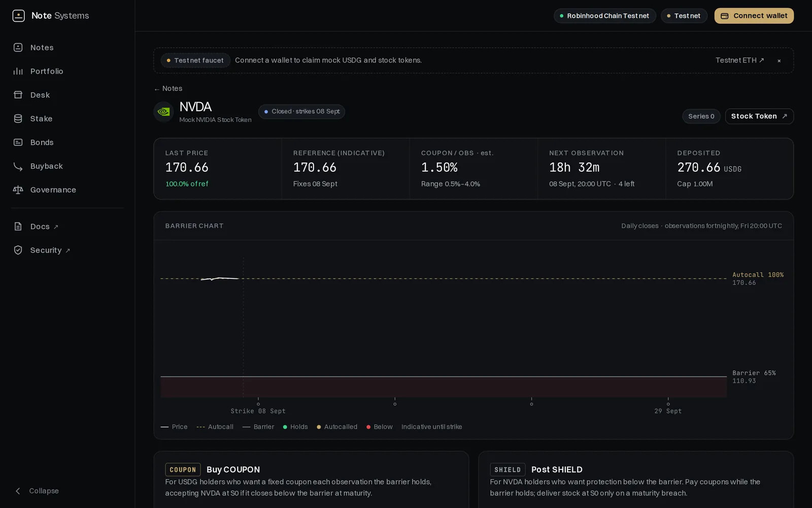Click the Holds legend entry
Image resolution: width=812 pixels, height=508 pixels.
click(x=295, y=427)
